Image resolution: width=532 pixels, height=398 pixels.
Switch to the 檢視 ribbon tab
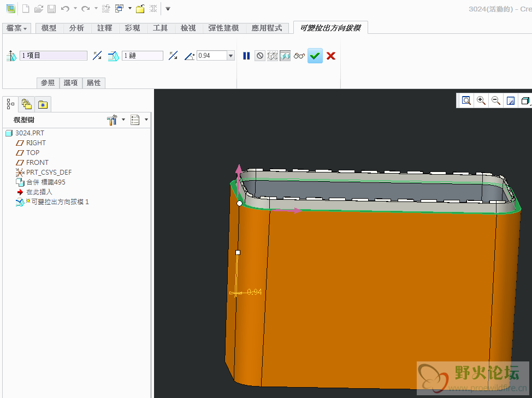pyautogui.click(x=188, y=28)
